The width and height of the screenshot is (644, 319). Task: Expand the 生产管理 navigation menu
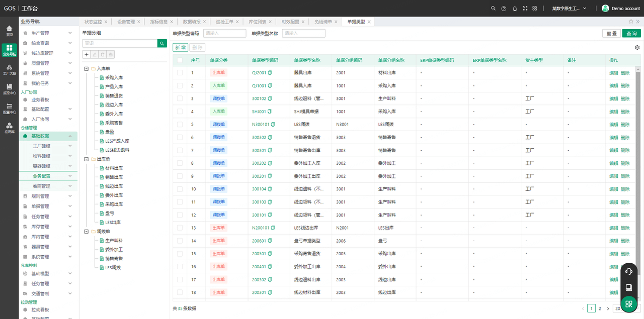pyautogui.click(x=70, y=33)
